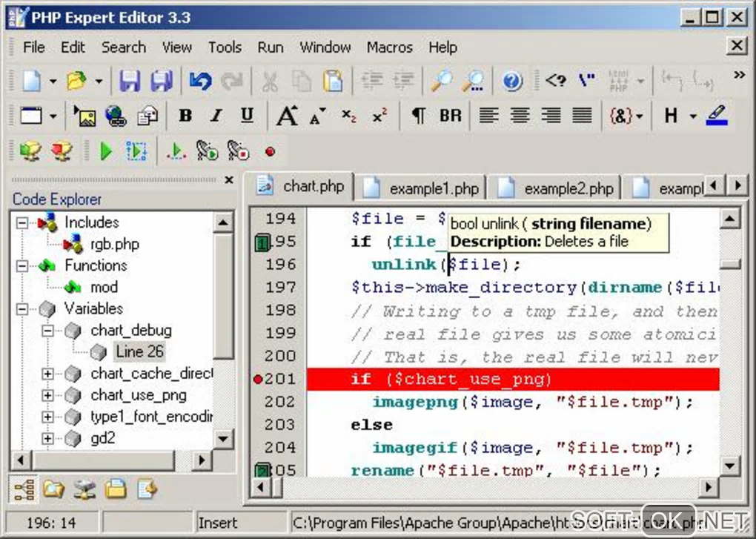Screen dimensions: 756x539
Task: Apply superscript formatting
Action: 380,116
